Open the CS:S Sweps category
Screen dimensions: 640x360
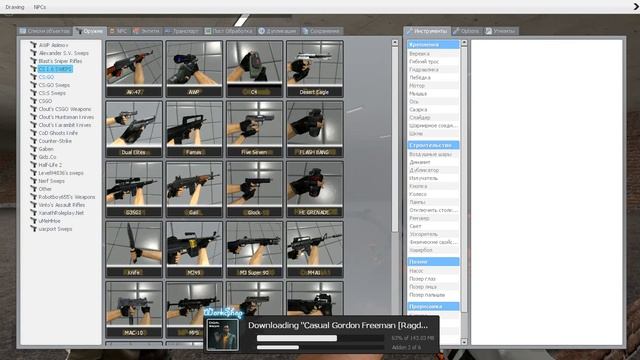(52, 93)
